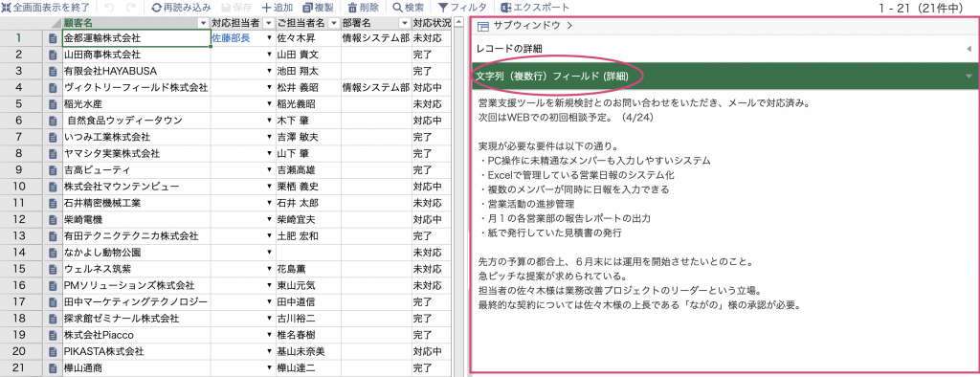Open 対応担当者 dropdown in 柴崎電機 row

pos(269,219)
